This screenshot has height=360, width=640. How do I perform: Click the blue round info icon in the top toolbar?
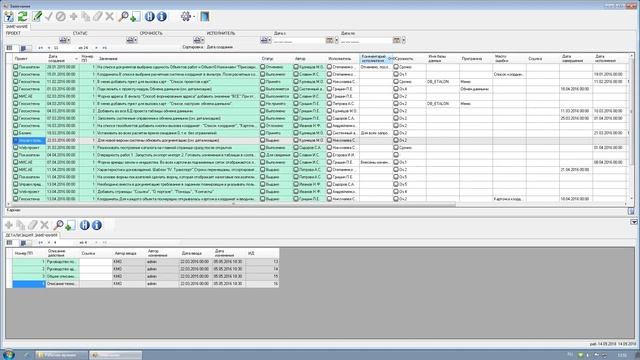coord(162,16)
